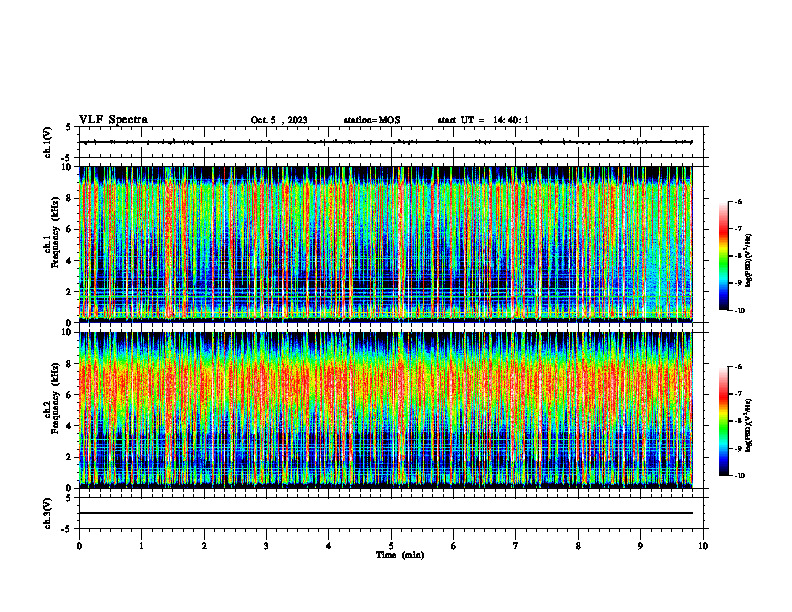The image size is (792, 612).
Task: Click the ch.1 spectrogram color scale bar
Action: [723, 256]
